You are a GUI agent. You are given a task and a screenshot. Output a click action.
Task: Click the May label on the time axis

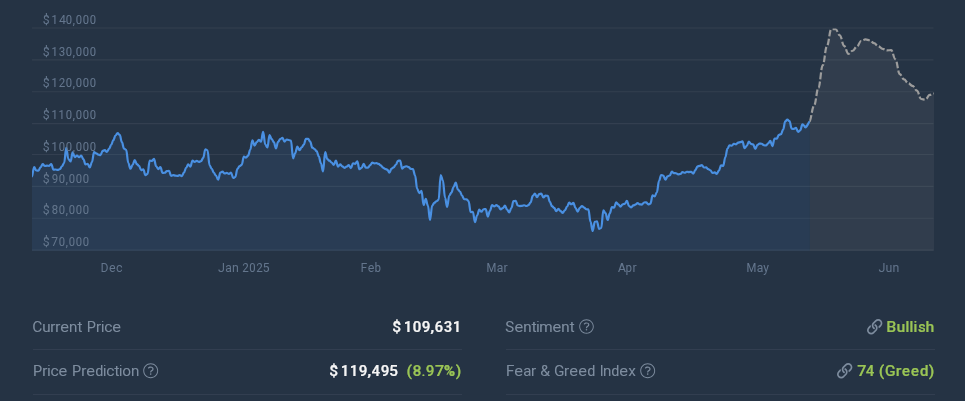[x=758, y=268]
